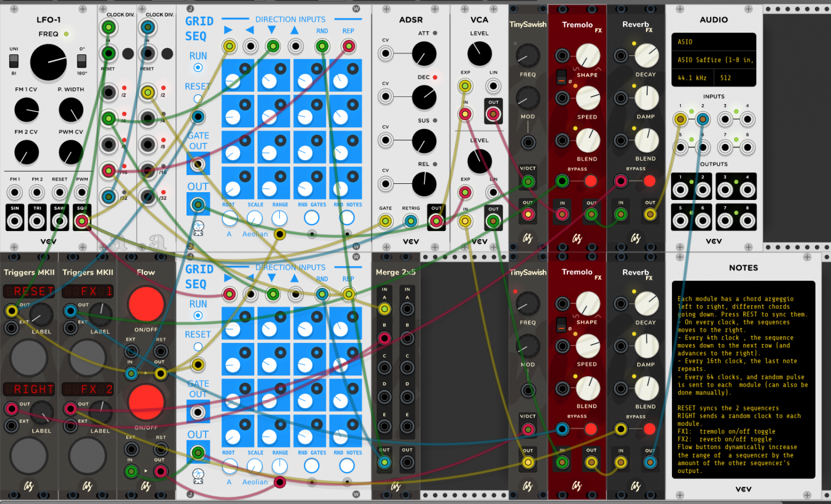Click the upper Tremolo IN jack

point(562,214)
